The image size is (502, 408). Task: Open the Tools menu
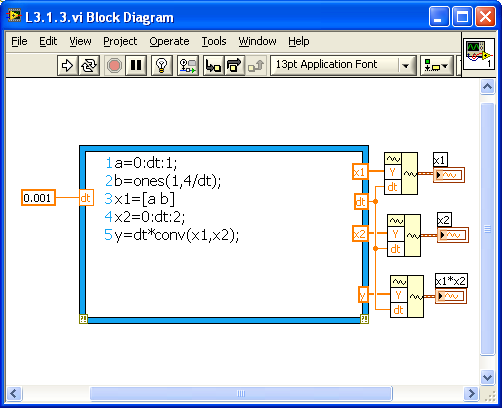click(214, 41)
